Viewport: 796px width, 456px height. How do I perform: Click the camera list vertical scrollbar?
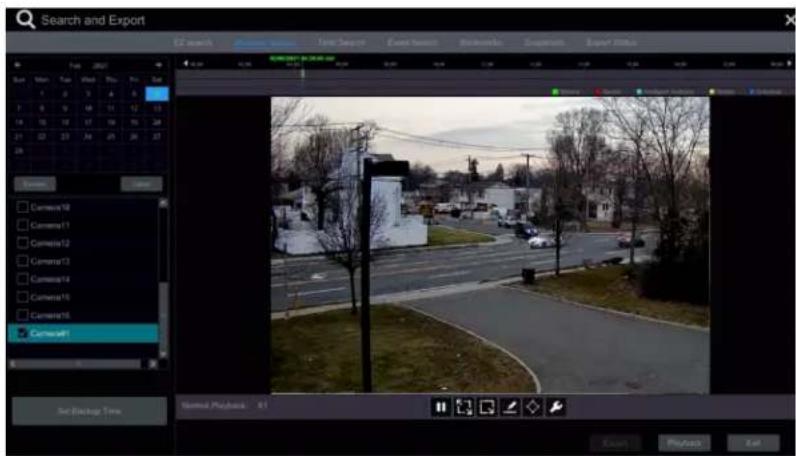coord(163,315)
